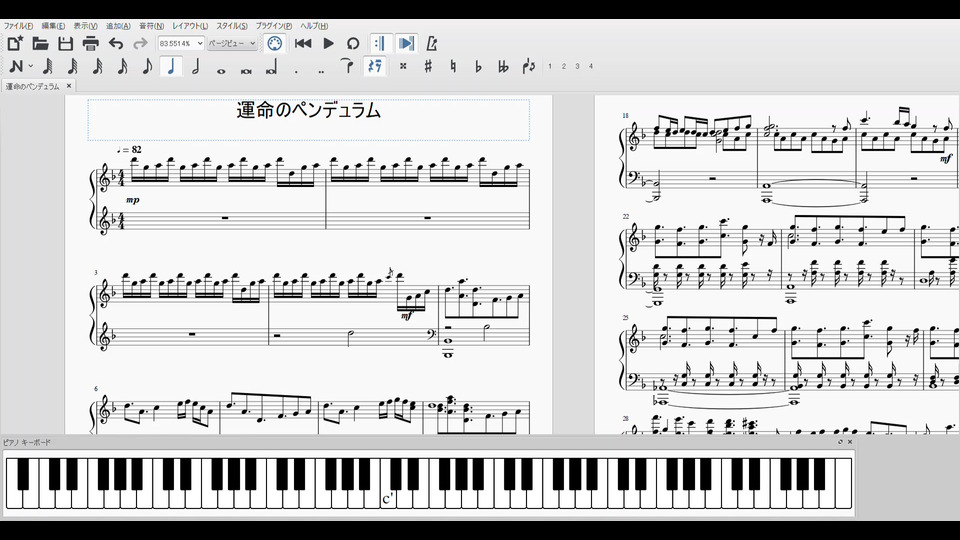Open the プラグイン menu
The image size is (960, 540).
(275, 25)
